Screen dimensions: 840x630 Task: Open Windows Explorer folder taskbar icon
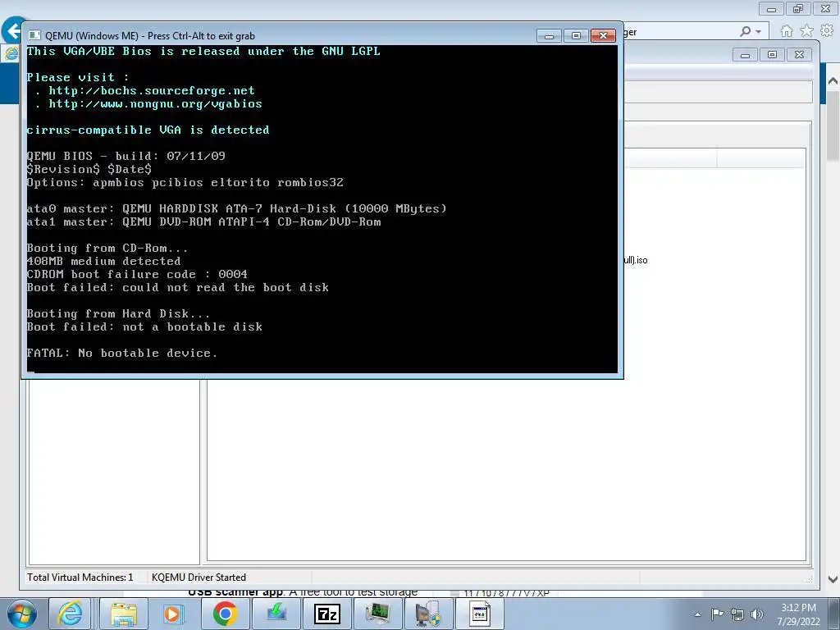[124, 614]
